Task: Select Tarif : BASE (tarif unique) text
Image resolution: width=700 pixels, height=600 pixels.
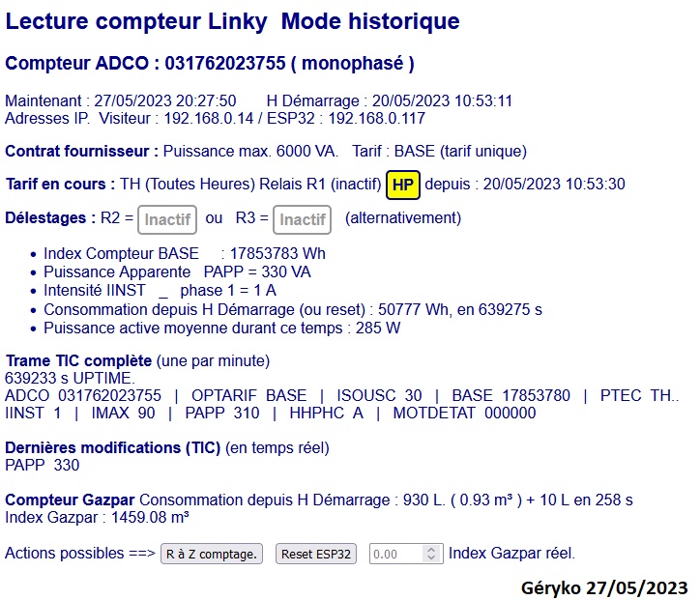Action: [439, 152]
